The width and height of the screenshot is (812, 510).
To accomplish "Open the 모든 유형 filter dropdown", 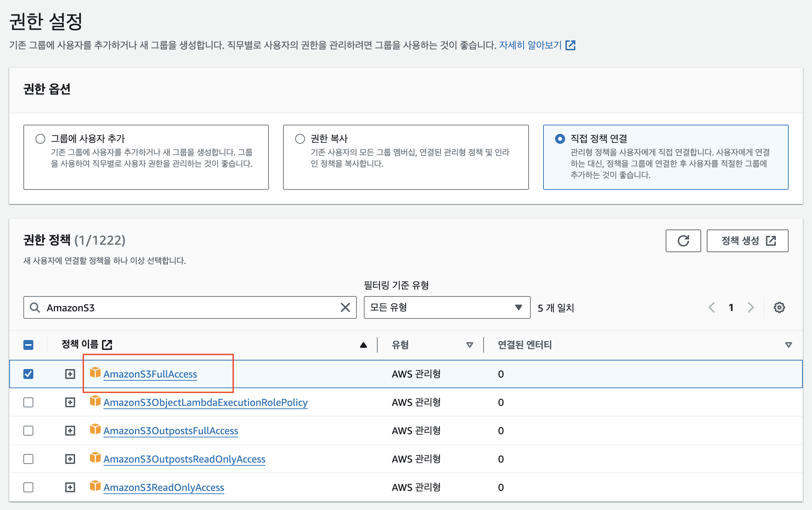I will (x=446, y=307).
